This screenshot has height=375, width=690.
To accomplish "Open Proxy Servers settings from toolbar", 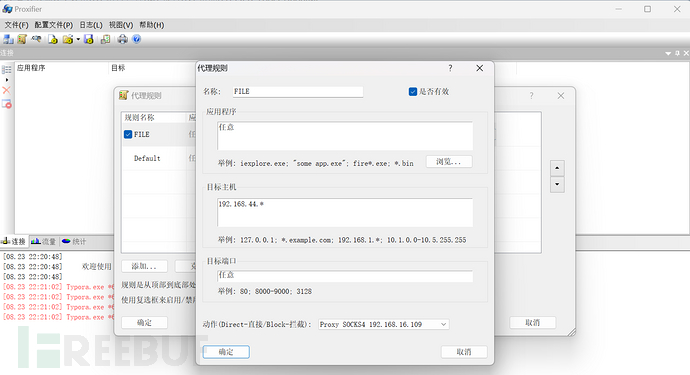I will (8, 39).
